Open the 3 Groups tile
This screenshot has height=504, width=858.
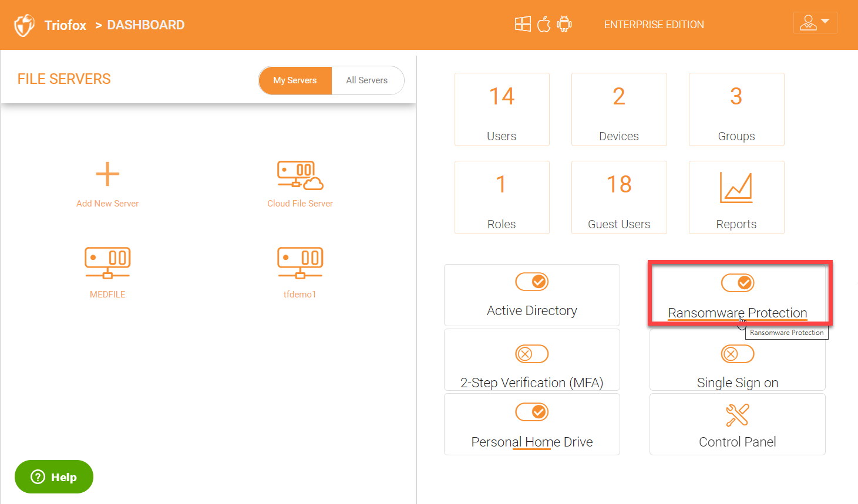pos(736,110)
